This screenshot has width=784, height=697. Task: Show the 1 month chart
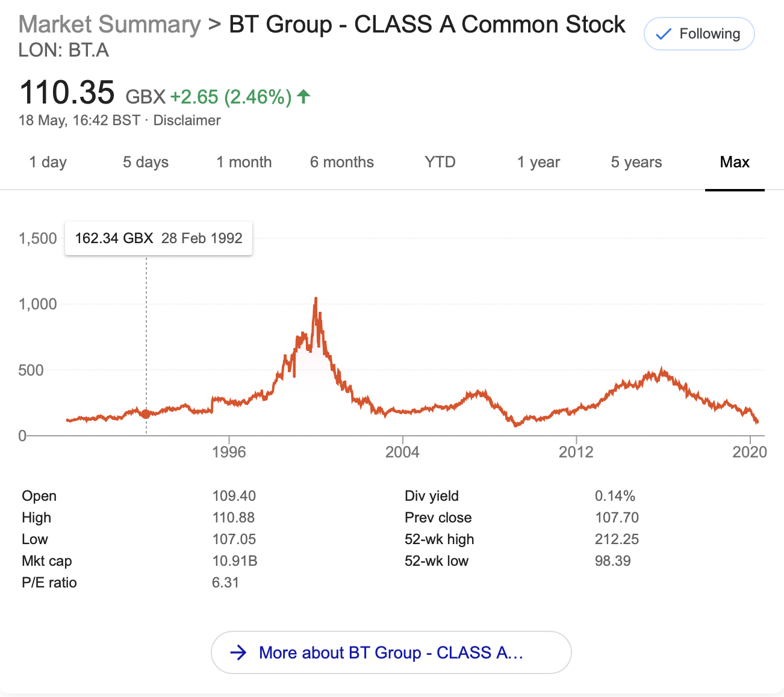pos(244,162)
